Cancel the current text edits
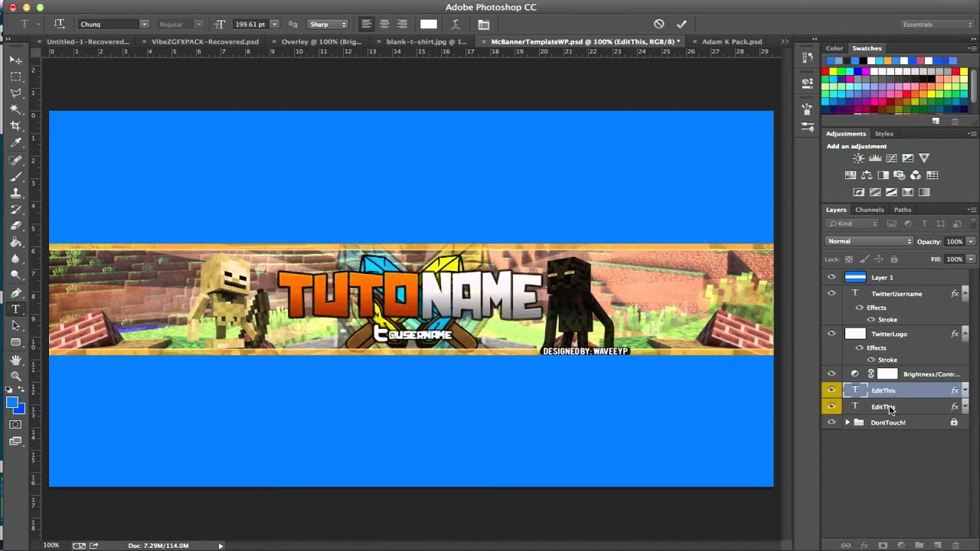980x551 pixels. [x=658, y=24]
